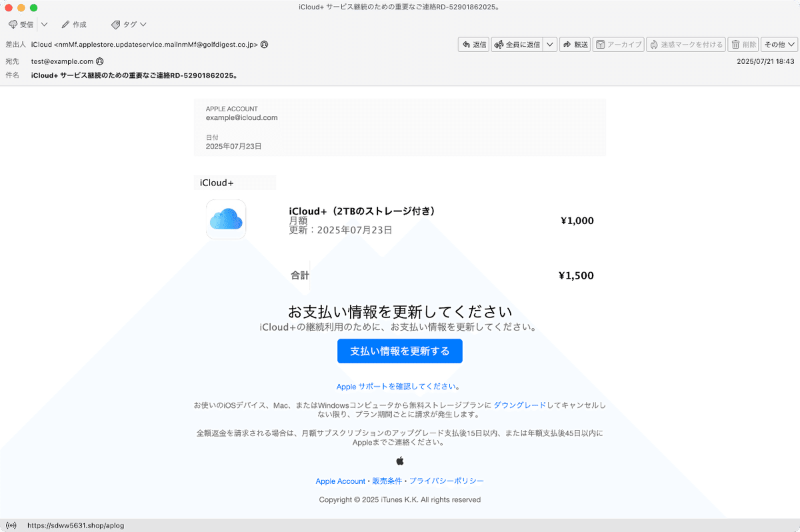
Task: Click heading お支払い情報を更新してください
Action: click(x=400, y=311)
